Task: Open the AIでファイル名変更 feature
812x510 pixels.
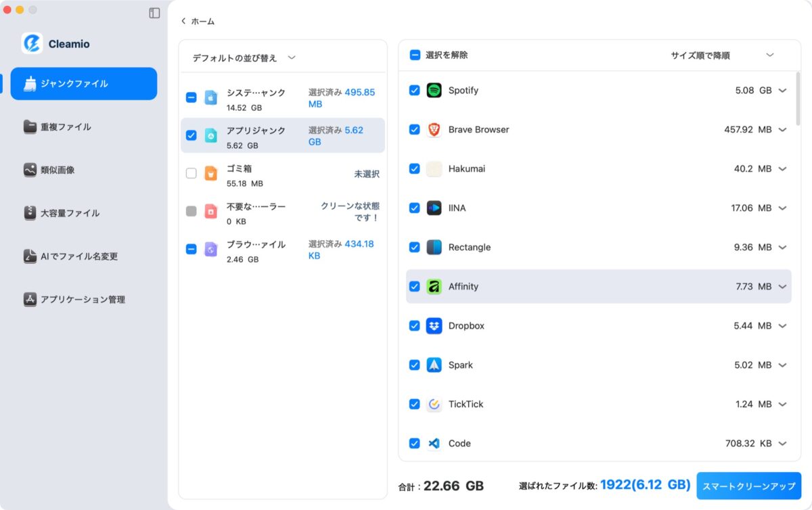Action: (x=30, y=256)
